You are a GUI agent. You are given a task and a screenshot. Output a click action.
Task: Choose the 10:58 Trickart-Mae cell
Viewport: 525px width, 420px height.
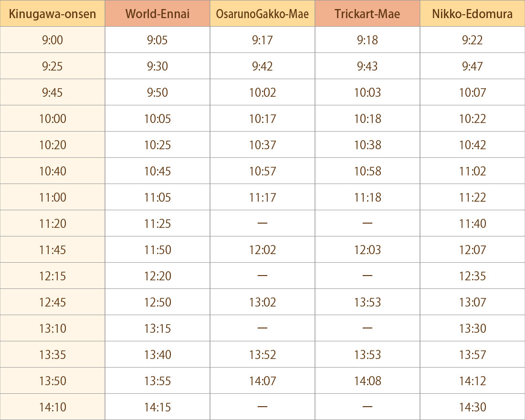367,171
